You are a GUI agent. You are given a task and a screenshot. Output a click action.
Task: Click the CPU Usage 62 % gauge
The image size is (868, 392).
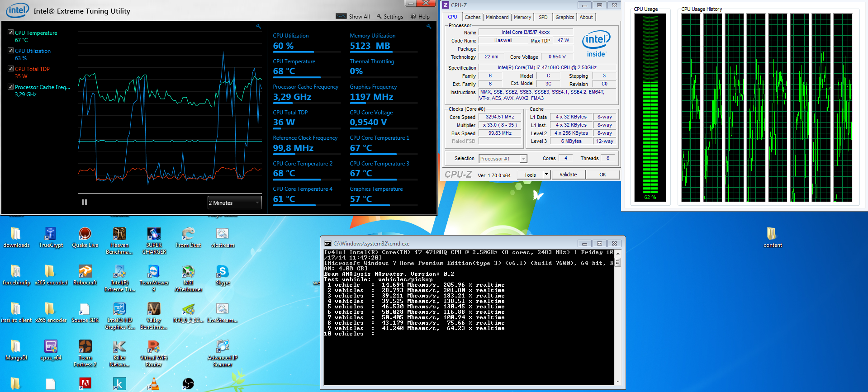pyautogui.click(x=650, y=107)
